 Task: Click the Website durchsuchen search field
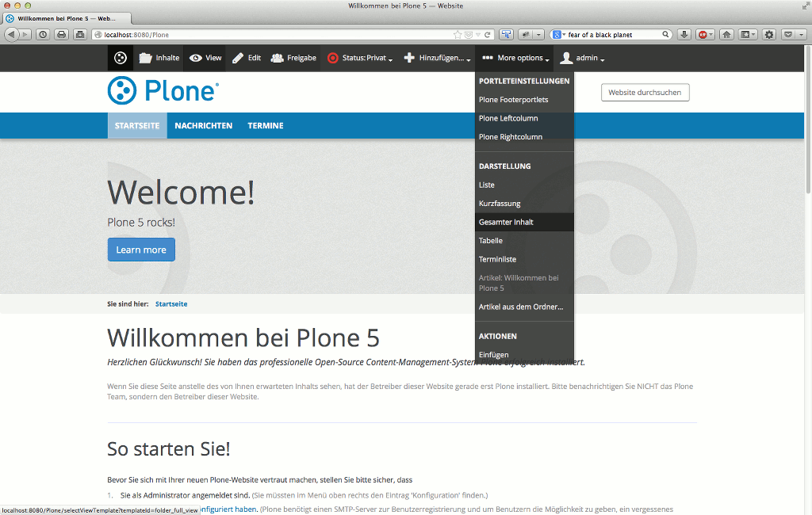[645, 93]
